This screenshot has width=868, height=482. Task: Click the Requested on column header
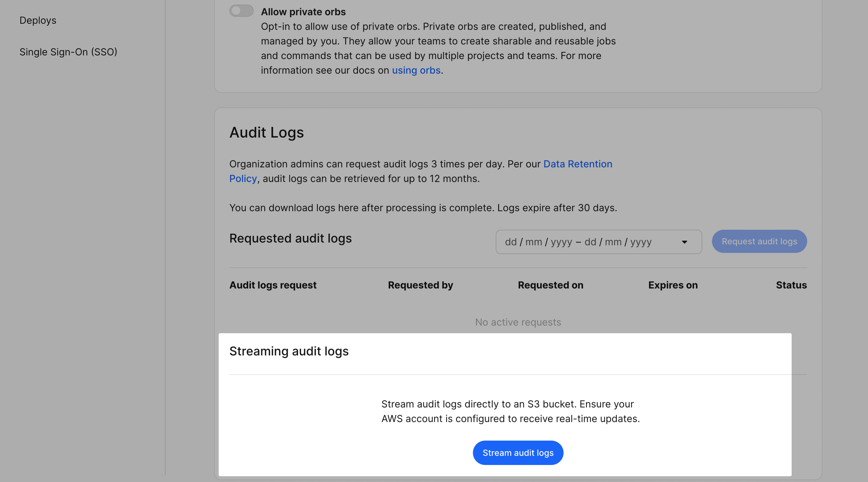(550, 285)
